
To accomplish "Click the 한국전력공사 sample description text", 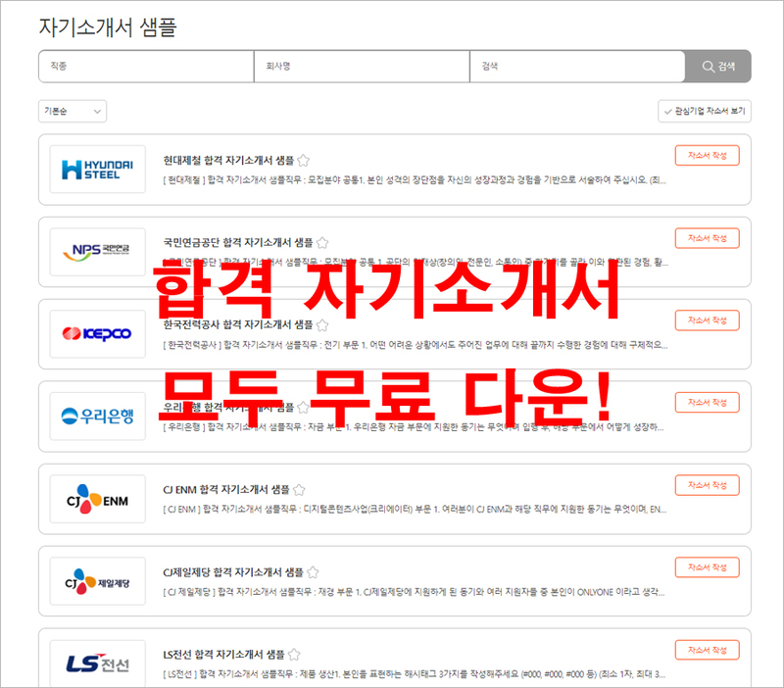I will coord(415,345).
